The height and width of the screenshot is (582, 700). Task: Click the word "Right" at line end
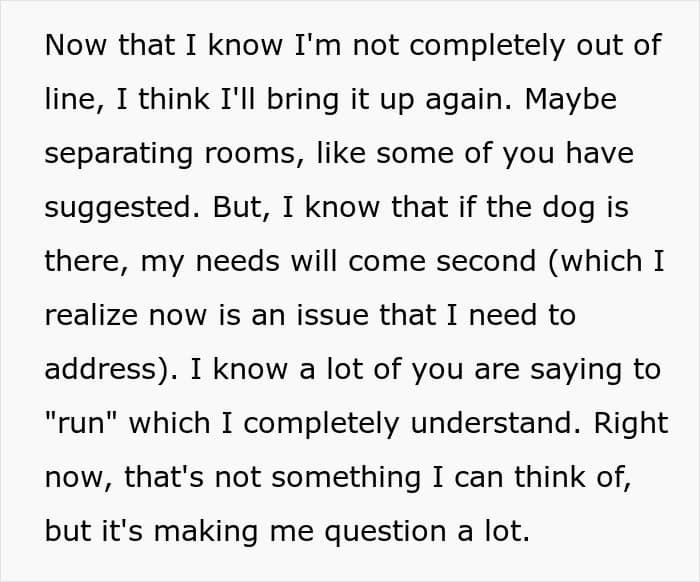coord(630,425)
